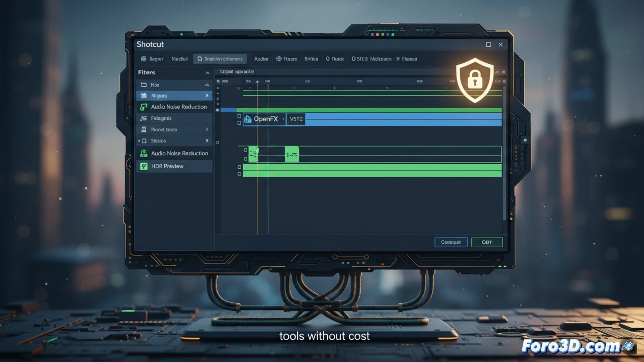Click the long blue clip bar after VST2
The height and width of the screenshot is (362, 644).
pyautogui.click(x=404, y=120)
